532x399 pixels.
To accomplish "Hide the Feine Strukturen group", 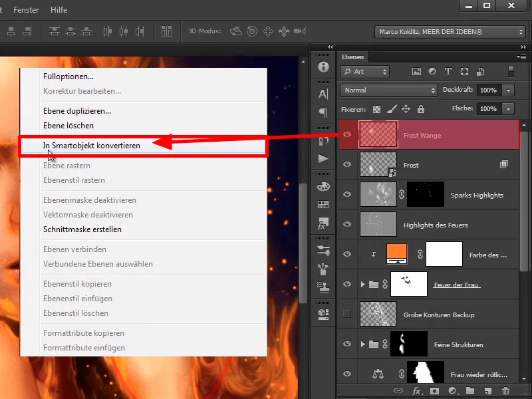I will click(347, 344).
